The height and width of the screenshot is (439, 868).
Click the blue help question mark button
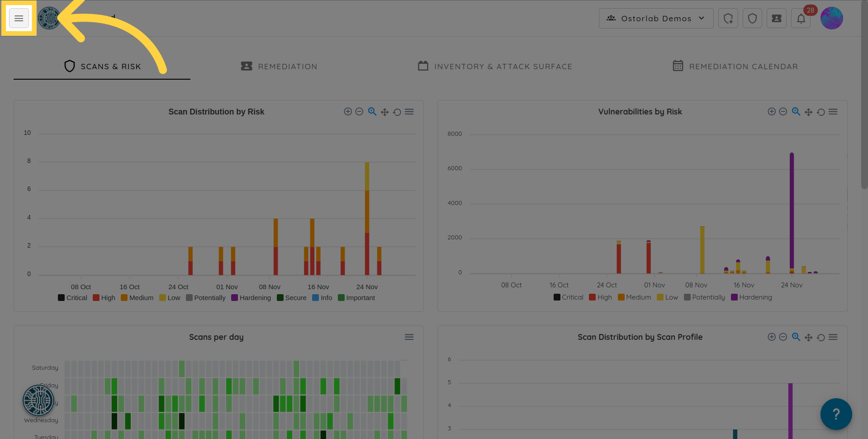[836, 414]
